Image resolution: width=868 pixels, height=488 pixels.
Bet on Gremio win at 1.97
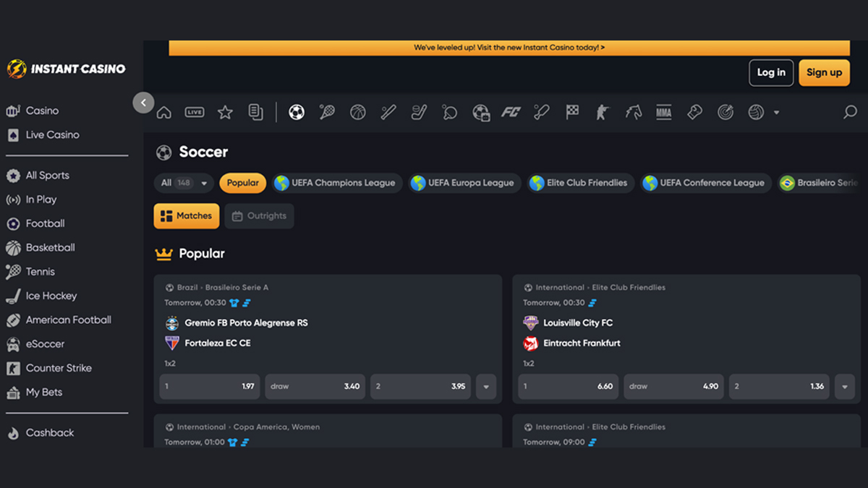(x=209, y=387)
